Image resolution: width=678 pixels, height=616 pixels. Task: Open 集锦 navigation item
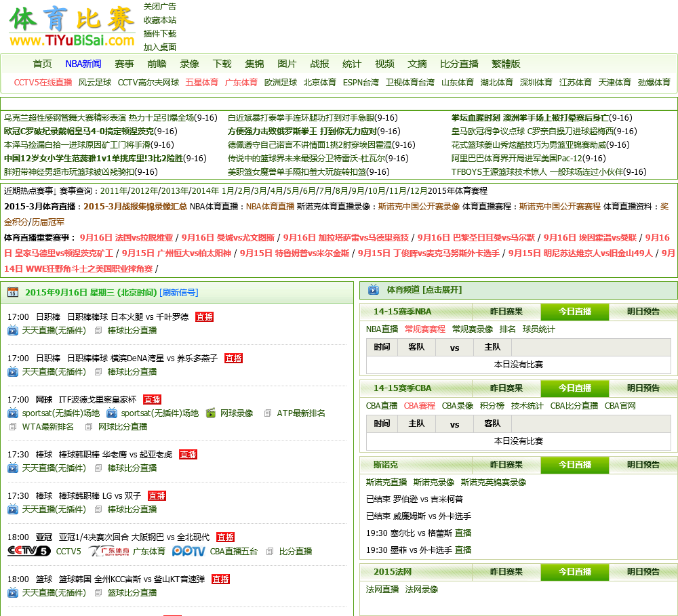coord(254,64)
